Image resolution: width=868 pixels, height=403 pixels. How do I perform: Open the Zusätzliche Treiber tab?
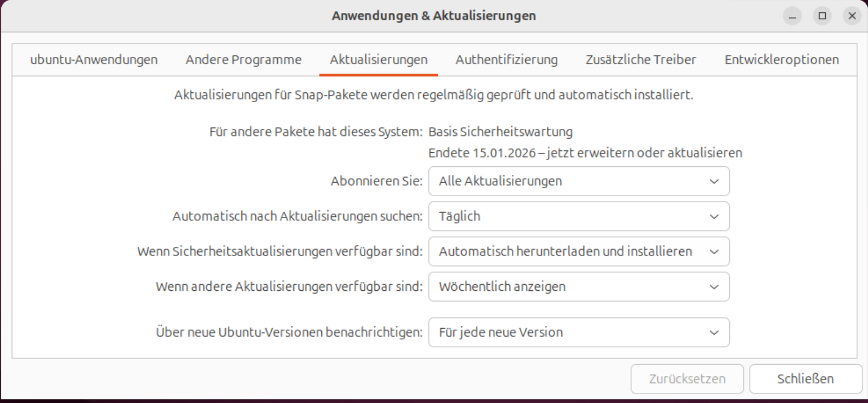coord(640,60)
